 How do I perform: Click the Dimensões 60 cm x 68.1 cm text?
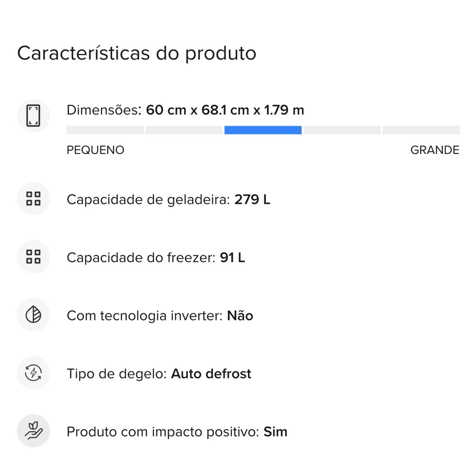tap(185, 110)
